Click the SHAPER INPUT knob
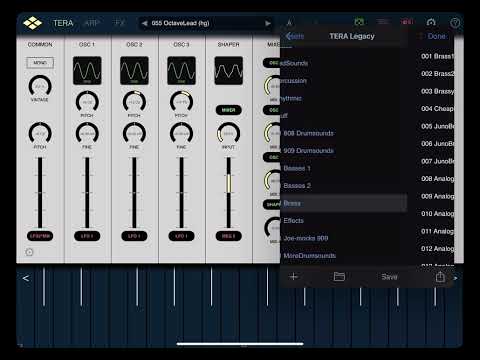 click(228, 133)
